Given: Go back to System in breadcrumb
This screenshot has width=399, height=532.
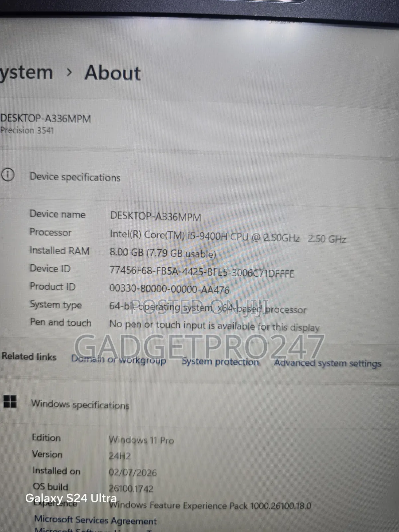Looking at the screenshot, I should pyautogui.click(x=26, y=73).
